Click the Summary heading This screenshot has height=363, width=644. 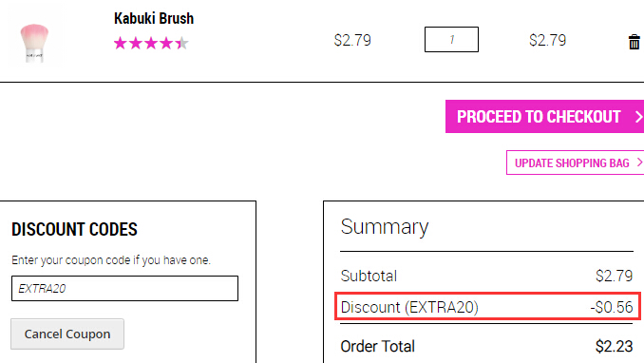pyautogui.click(x=385, y=227)
